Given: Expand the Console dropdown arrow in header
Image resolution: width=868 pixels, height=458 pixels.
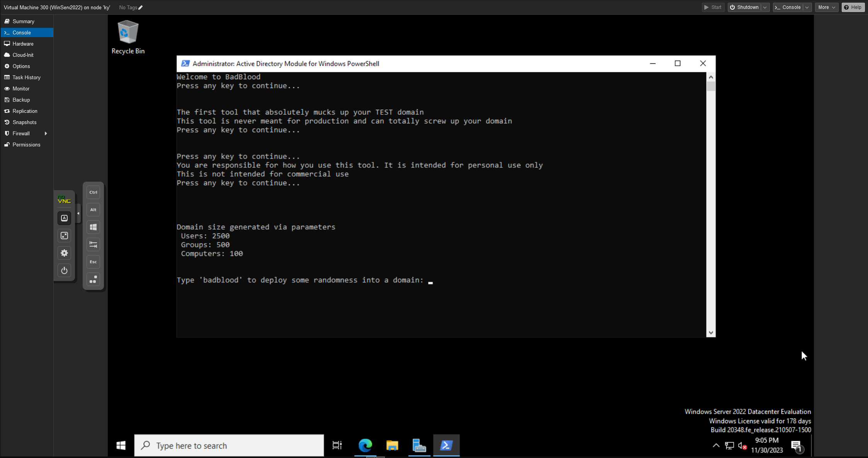Looking at the screenshot, I should (x=807, y=7).
